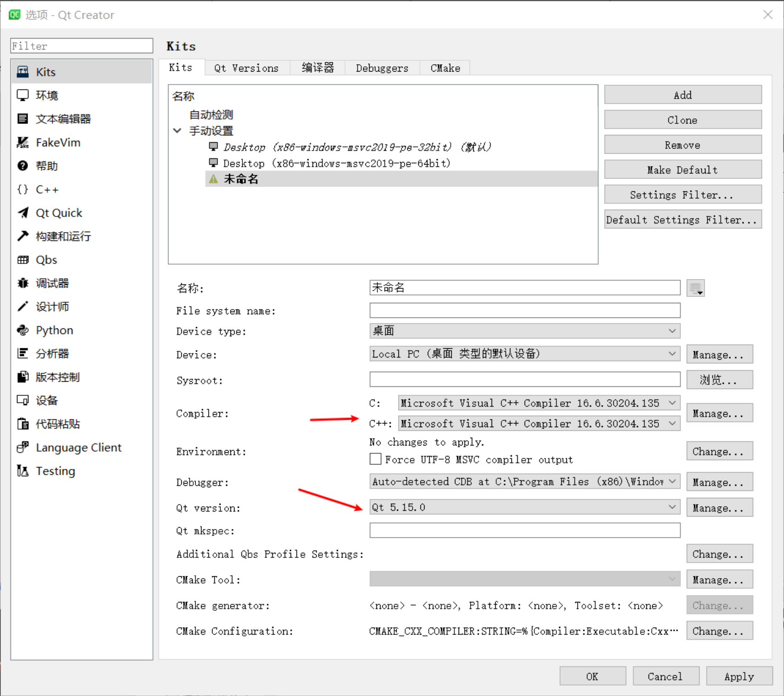Open the Debugger dropdown
The image size is (784, 696).
click(x=525, y=482)
